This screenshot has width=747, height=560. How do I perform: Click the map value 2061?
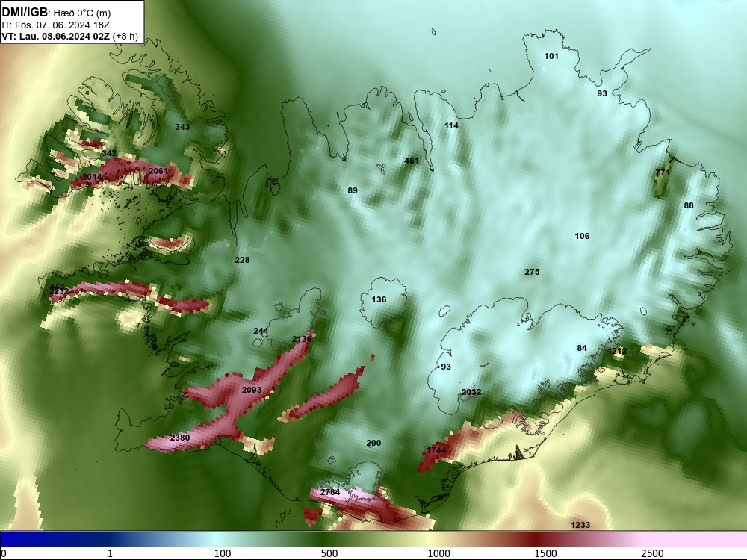tap(158, 171)
